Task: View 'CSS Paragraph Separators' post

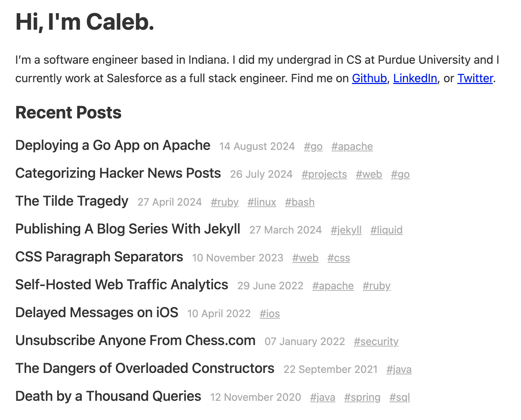Action: point(99,257)
